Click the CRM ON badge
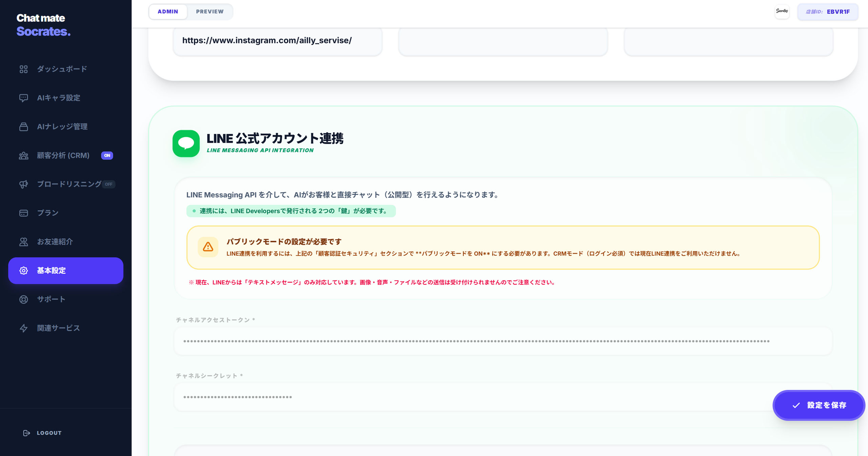The image size is (868, 456). point(107,156)
